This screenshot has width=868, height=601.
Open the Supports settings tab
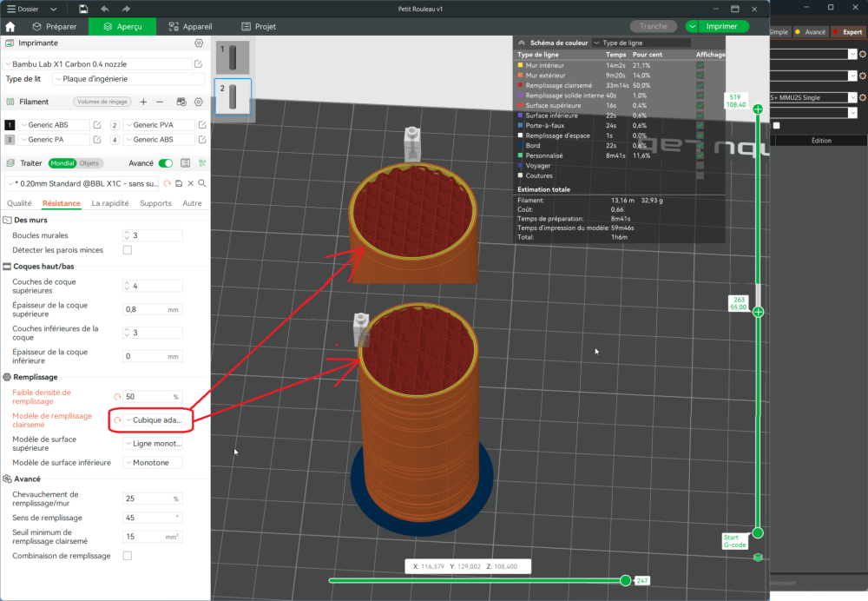155,203
